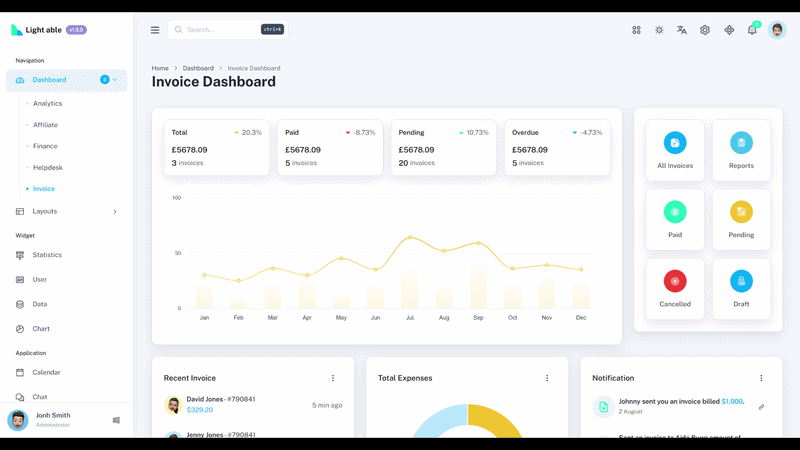This screenshot has height=450, width=800.
Task: Open the Analytics submenu item
Action: (47, 104)
